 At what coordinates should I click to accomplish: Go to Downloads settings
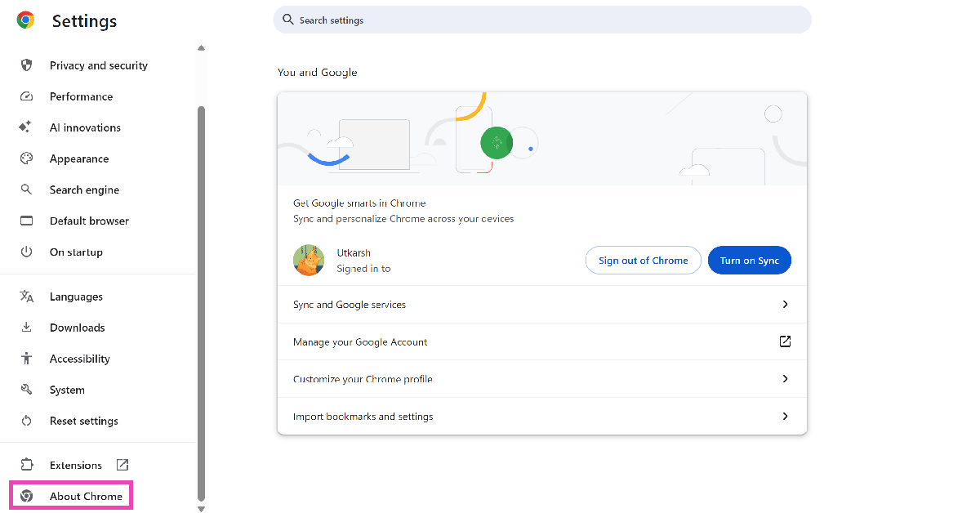77,328
